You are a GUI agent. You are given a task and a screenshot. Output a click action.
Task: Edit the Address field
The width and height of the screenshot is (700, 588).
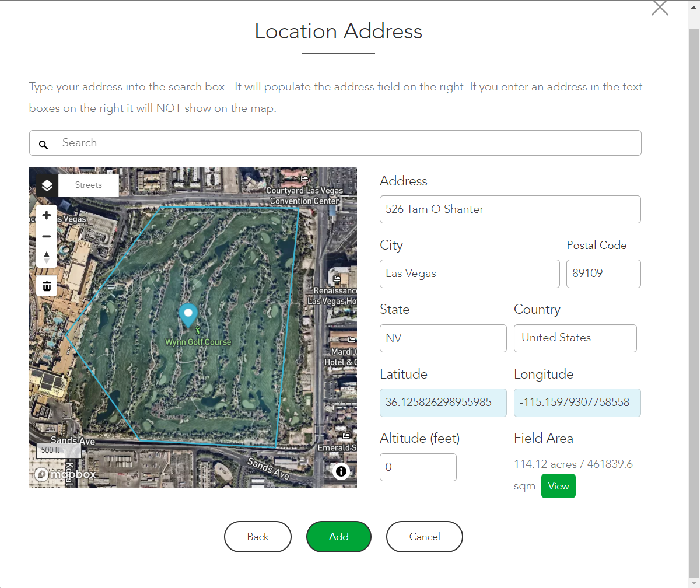(510, 209)
